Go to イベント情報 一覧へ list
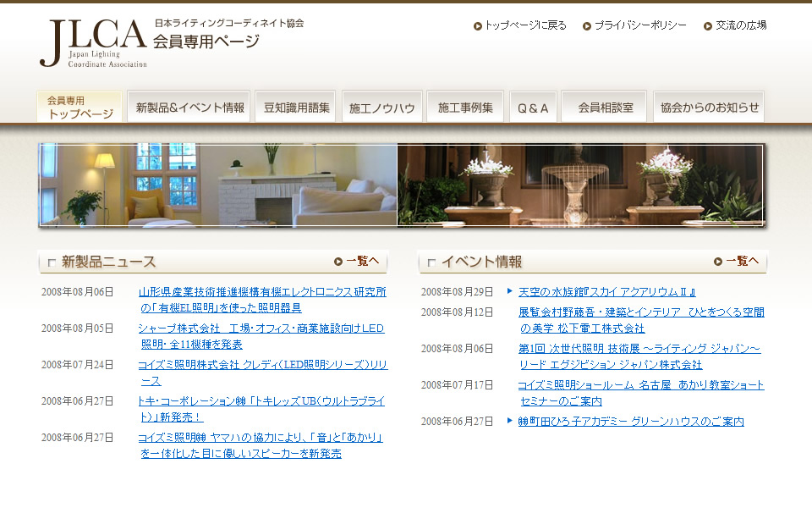The height and width of the screenshot is (508, 812). click(x=742, y=262)
